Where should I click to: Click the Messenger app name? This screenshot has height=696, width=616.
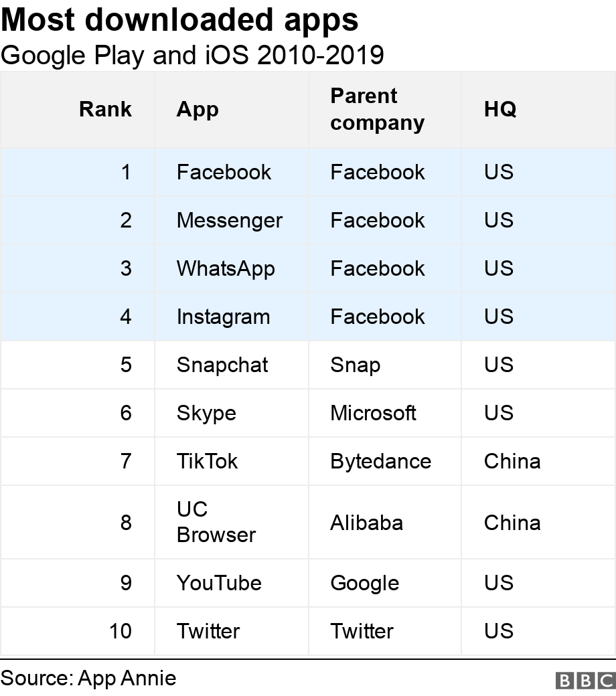pos(229,220)
